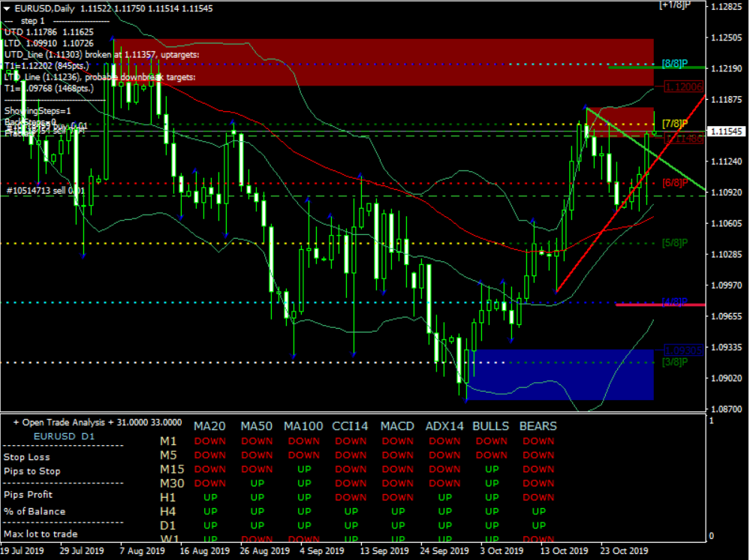Click the M1 timeframe row label

(x=168, y=441)
